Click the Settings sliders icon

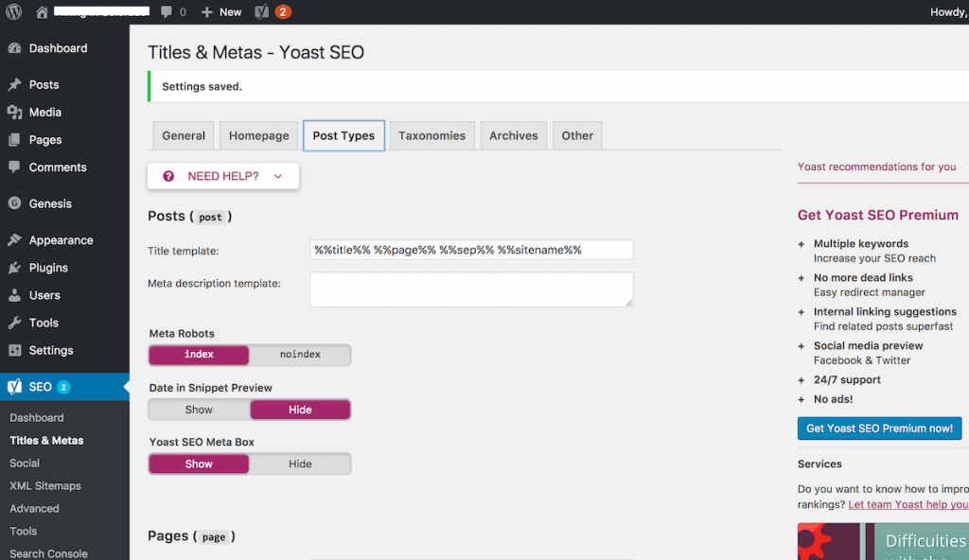click(15, 350)
